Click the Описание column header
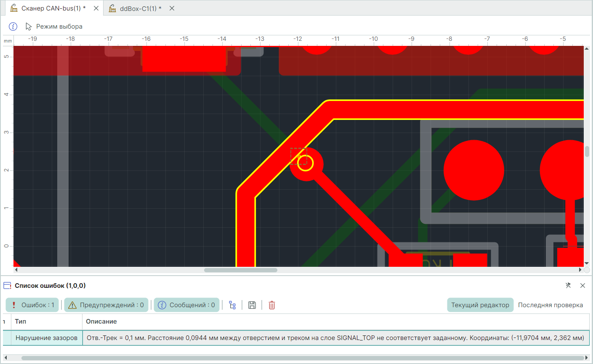This screenshot has width=593, height=364. point(101,321)
